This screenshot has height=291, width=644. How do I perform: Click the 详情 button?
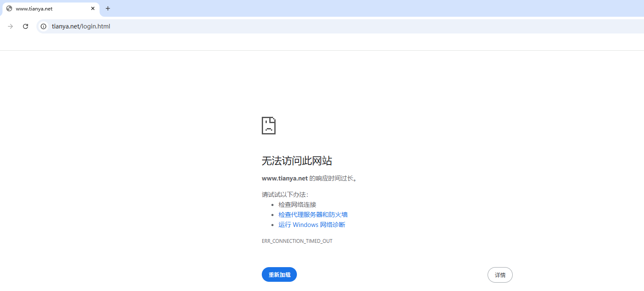(x=500, y=275)
